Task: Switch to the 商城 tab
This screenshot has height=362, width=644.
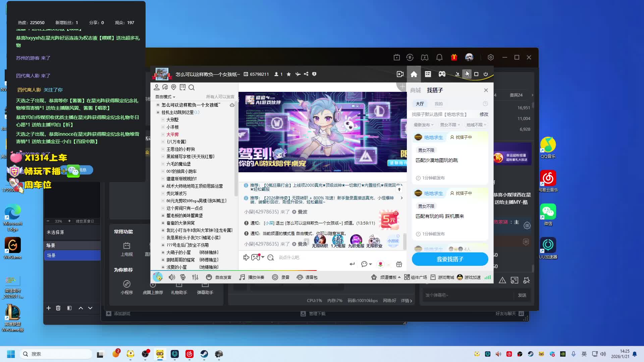Action: coord(415,90)
